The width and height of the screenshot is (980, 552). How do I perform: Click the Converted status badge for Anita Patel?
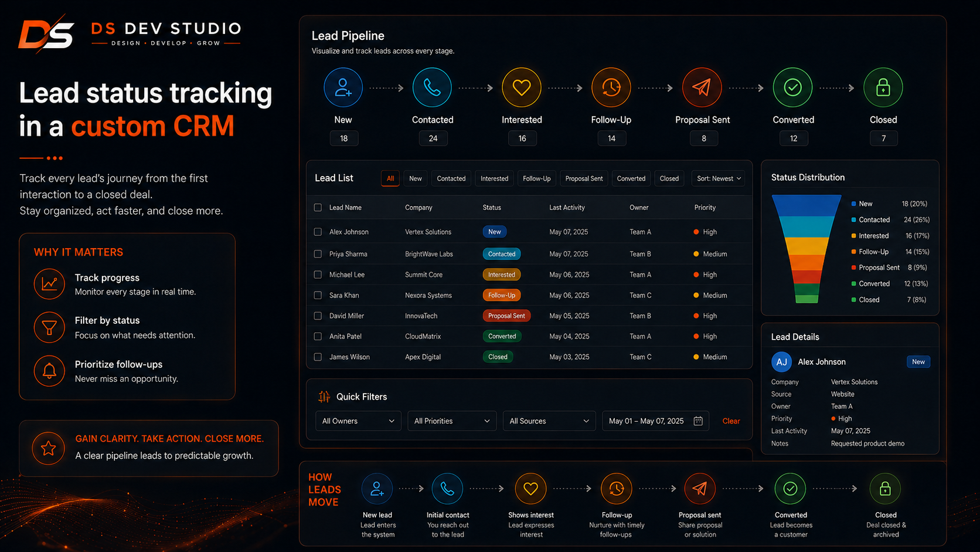coord(502,336)
